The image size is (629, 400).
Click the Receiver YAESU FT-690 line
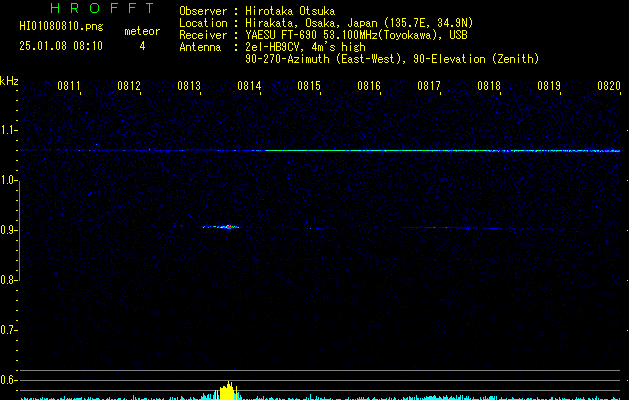323,35
